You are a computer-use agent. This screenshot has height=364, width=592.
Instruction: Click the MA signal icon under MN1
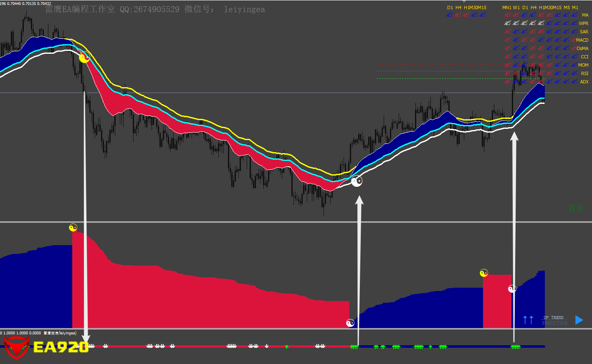coord(507,15)
